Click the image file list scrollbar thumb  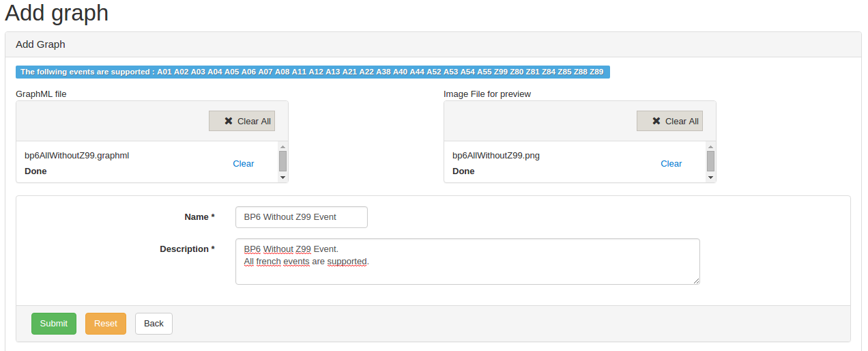click(x=710, y=161)
